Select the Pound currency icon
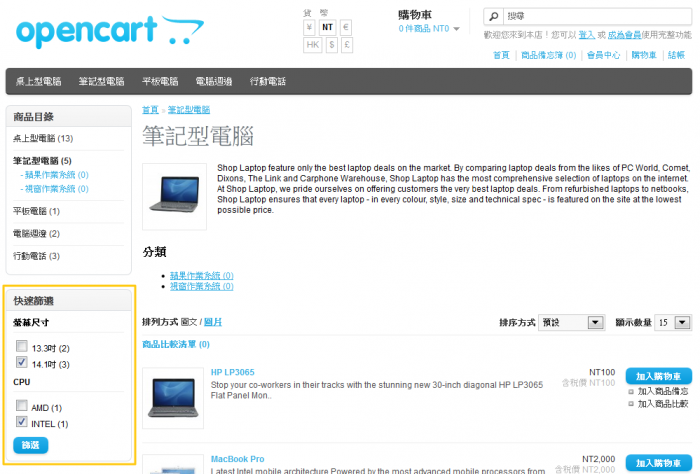700x474 pixels. (x=347, y=45)
